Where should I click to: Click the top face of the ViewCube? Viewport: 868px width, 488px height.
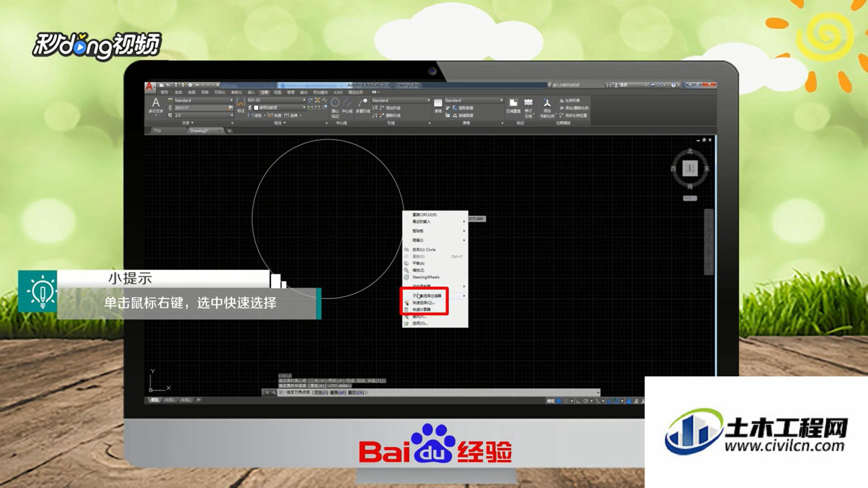point(690,169)
